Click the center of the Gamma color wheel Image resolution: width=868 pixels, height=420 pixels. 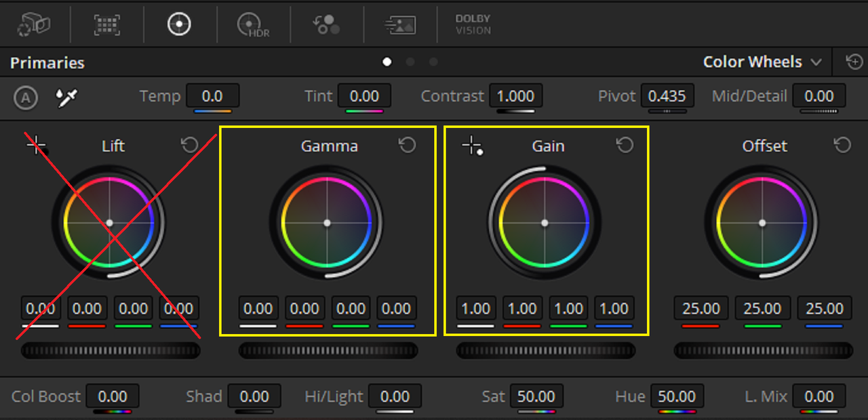coord(327,223)
